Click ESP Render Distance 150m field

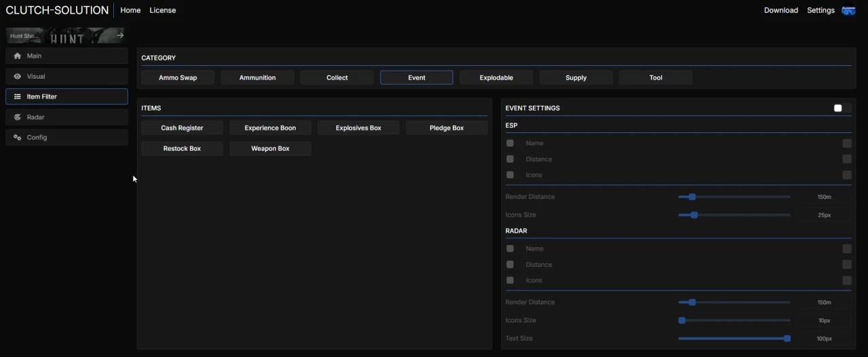coord(824,197)
